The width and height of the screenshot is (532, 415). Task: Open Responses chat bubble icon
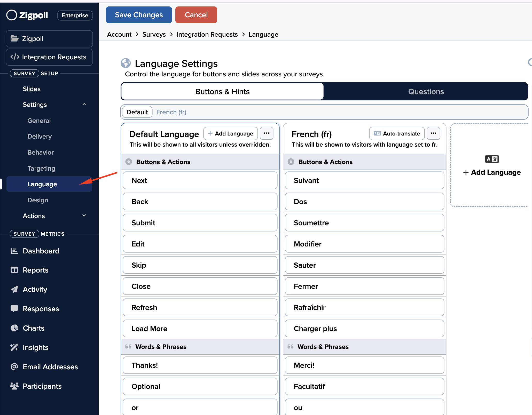(x=14, y=309)
